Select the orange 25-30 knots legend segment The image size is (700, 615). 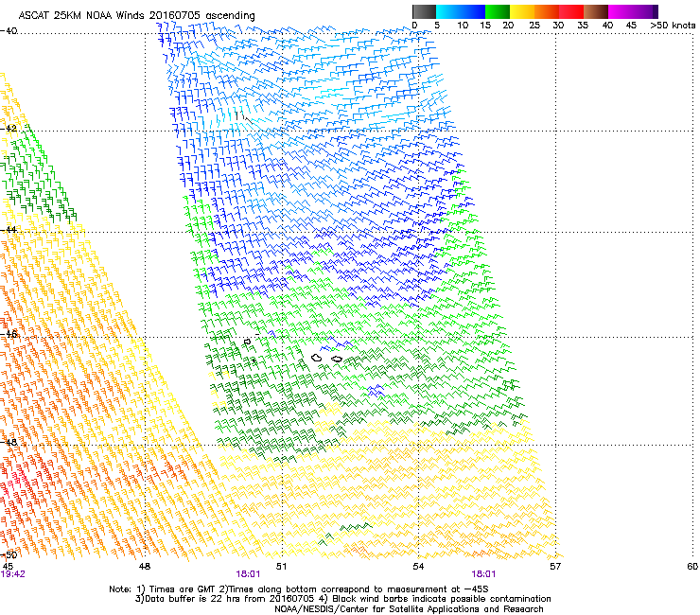(x=547, y=11)
